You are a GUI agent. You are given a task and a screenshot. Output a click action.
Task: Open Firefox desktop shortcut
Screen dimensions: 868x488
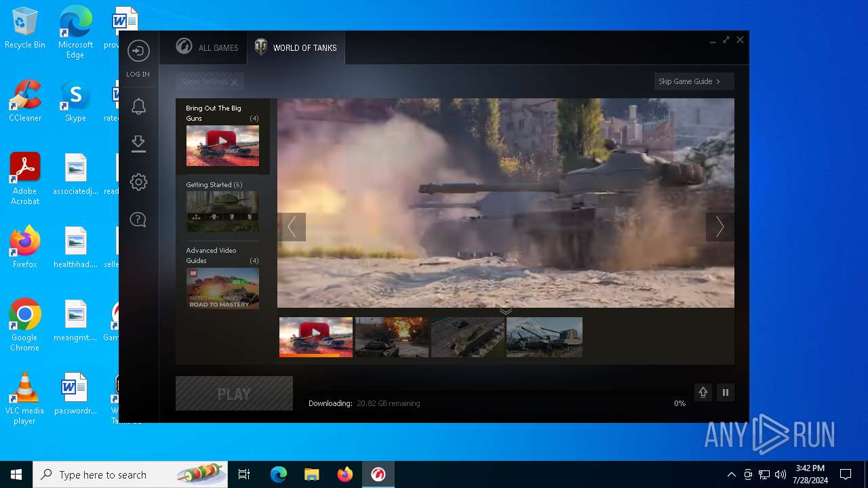[x=25, y=247]
